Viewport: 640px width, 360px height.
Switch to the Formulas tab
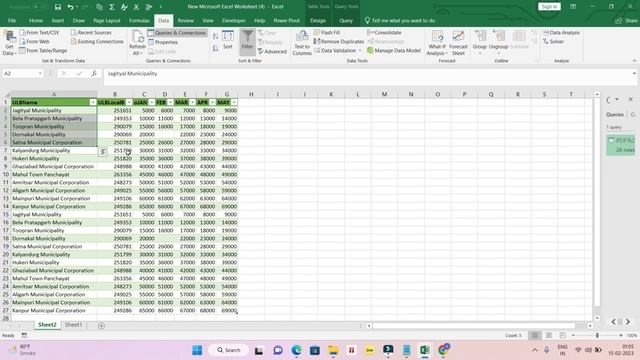pos(139,20)
